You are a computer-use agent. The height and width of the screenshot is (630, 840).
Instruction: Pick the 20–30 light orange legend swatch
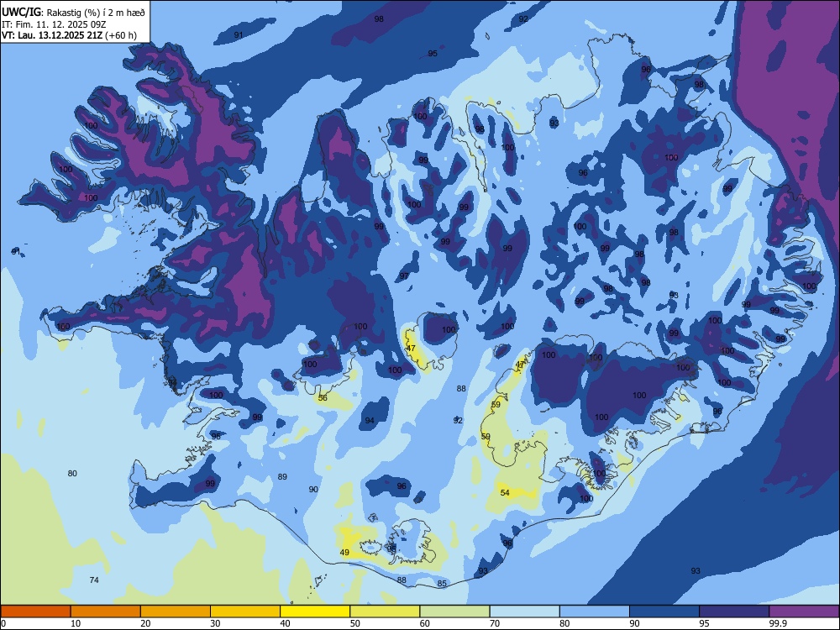pos(176,612)
